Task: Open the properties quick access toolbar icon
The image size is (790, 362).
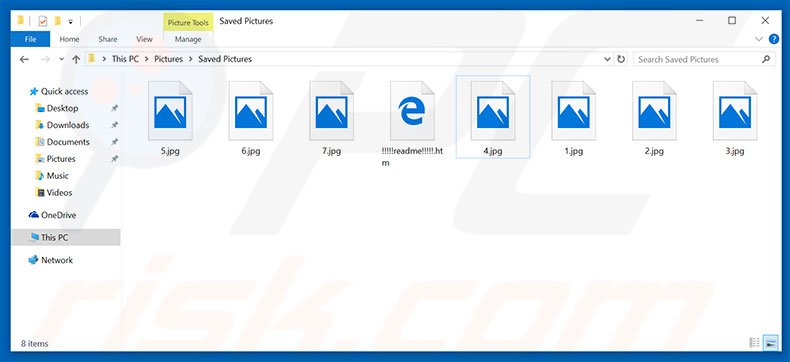Action: pos(43,21)
